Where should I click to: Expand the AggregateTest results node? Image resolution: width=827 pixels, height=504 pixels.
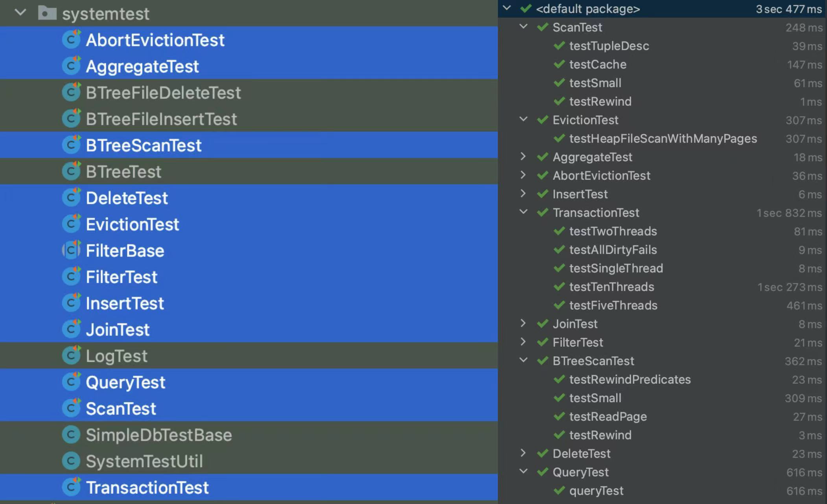pyautogui.click(x=523, y=157)
